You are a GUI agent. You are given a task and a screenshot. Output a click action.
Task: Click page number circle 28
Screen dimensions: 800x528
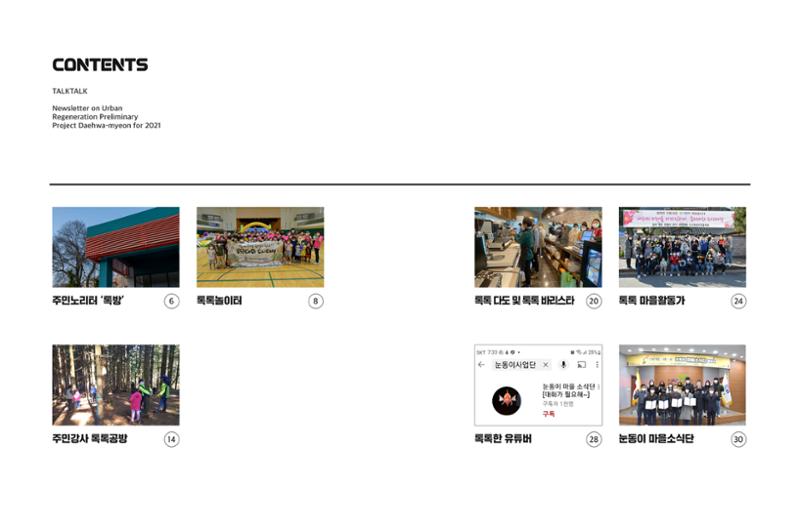[x=594, y=439]
